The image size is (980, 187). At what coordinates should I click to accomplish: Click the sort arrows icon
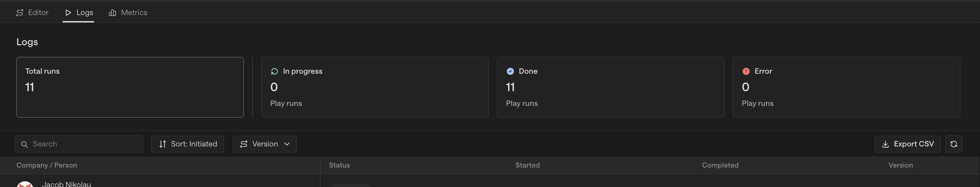[162, 144]
